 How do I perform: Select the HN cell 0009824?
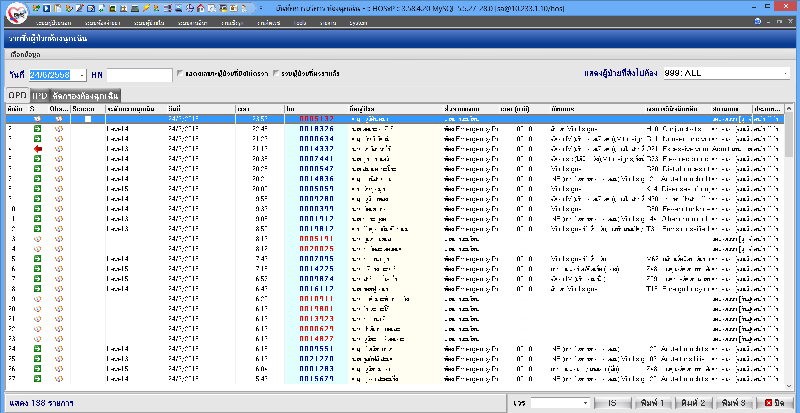pyautogui.click(x=316, y=279)
